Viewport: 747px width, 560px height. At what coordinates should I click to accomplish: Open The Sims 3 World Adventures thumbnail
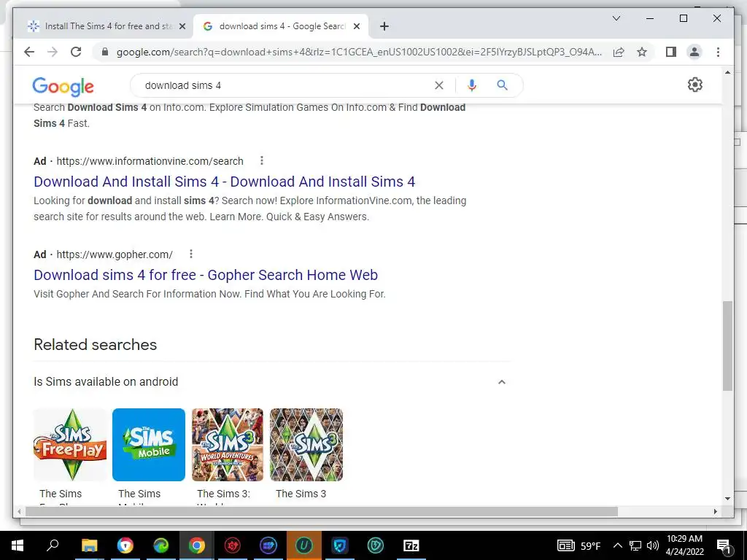click(x=228, y=444)
